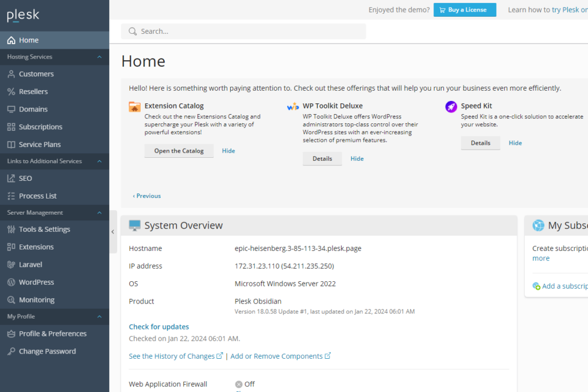Click the Resellers percent icon
The width and height of the screenshot is (588, 392).
pos(11,91)
